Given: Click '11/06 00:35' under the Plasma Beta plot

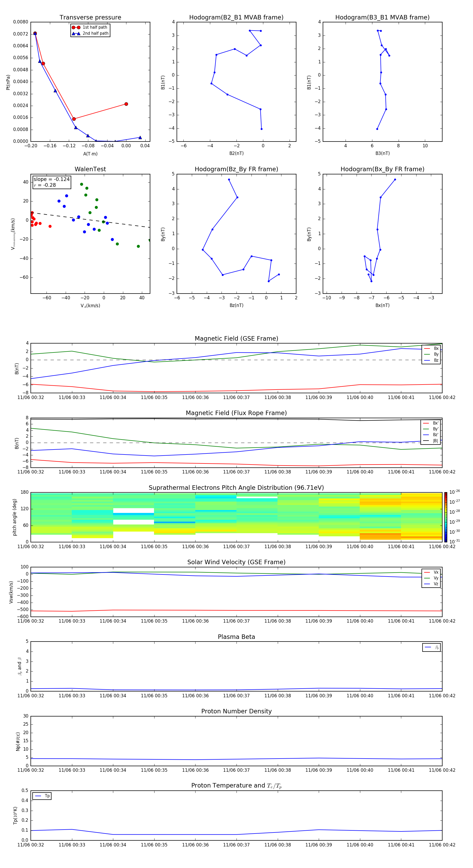Looking at the screenshot, I should 154,695.
